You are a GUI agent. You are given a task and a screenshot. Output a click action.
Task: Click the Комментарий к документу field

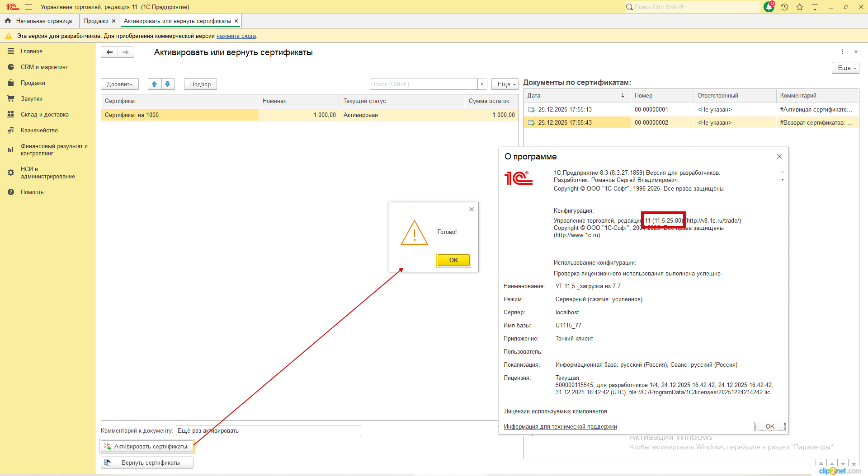pos(269,431)
